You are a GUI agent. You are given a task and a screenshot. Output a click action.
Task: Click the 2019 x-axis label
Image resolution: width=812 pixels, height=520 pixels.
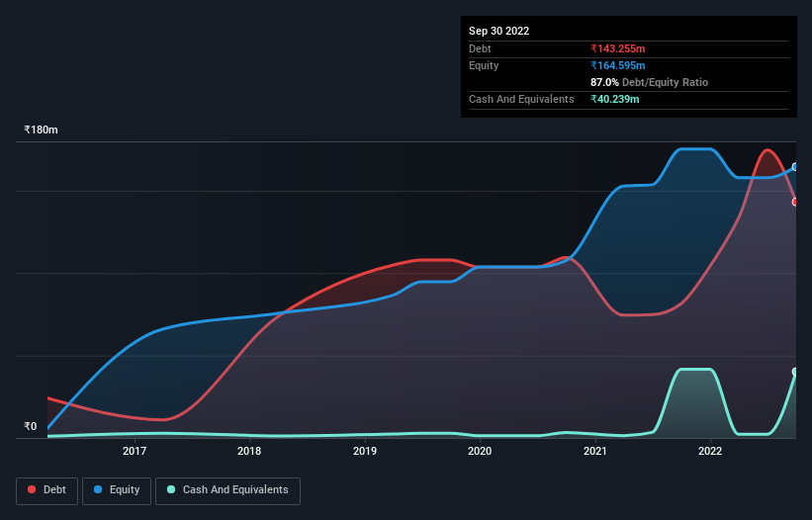point(365,451)
